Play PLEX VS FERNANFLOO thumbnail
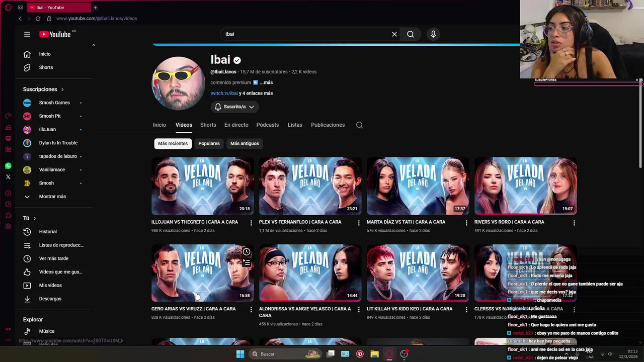Screen dimensions: 644x362 click(x=310, y=186)
